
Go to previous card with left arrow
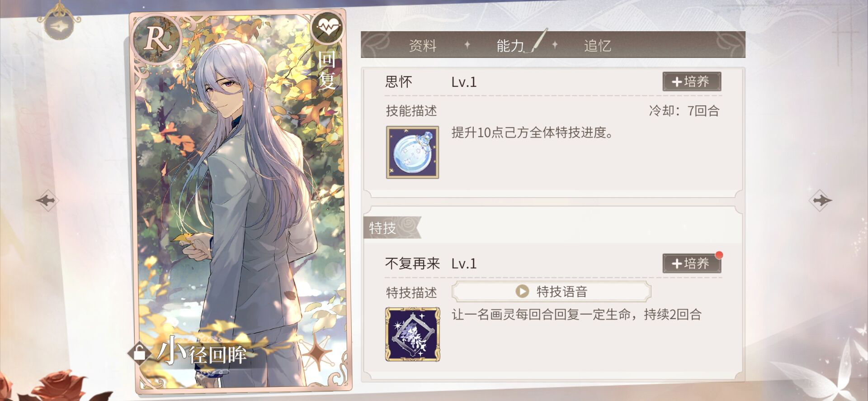[x=47, y=200]
